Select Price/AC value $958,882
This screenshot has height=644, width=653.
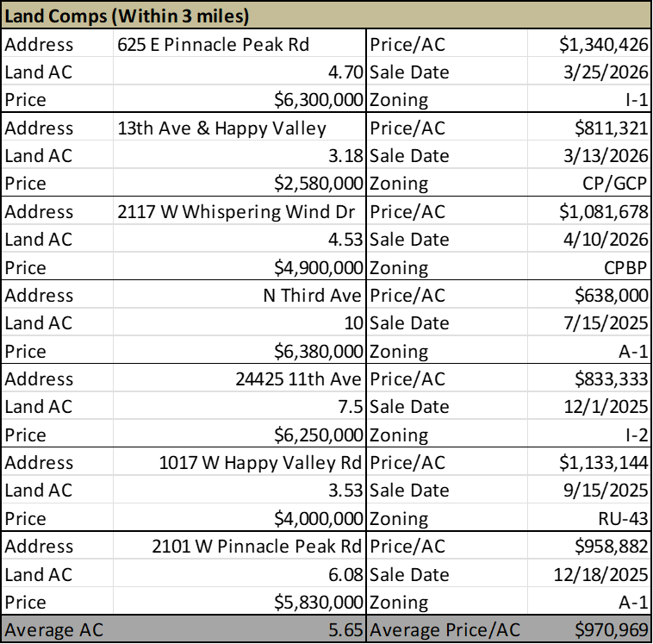pos(589,546)
